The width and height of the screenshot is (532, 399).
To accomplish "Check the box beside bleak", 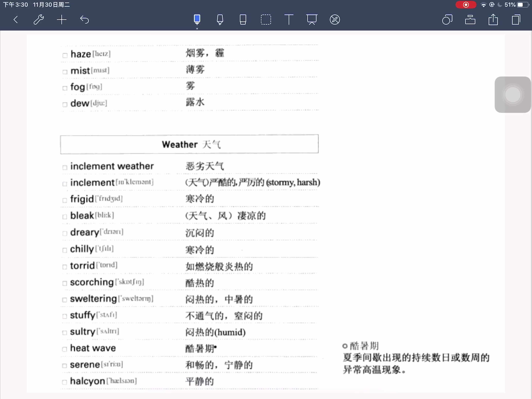I will pos(65,217).
